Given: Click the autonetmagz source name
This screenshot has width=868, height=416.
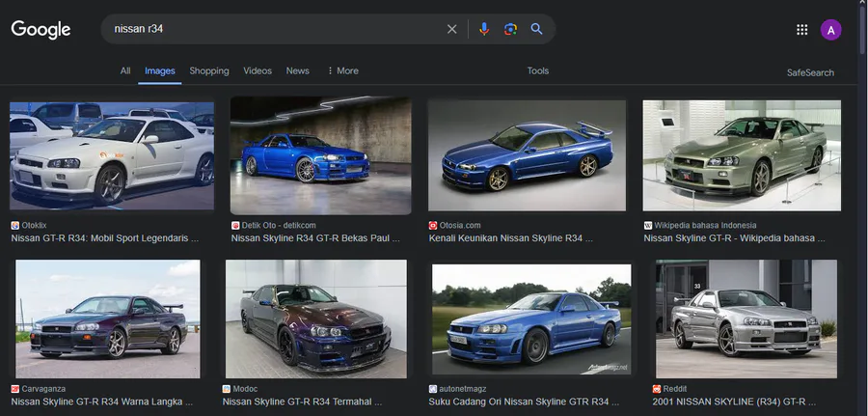Looking at the screenshot, I should pyautogui.click(x=463, y=389).
